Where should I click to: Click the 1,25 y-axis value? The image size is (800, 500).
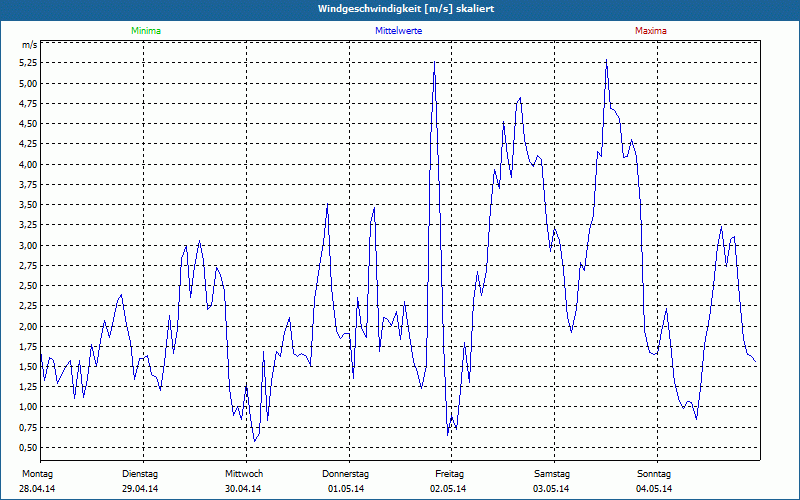click(x=30, y=387)
